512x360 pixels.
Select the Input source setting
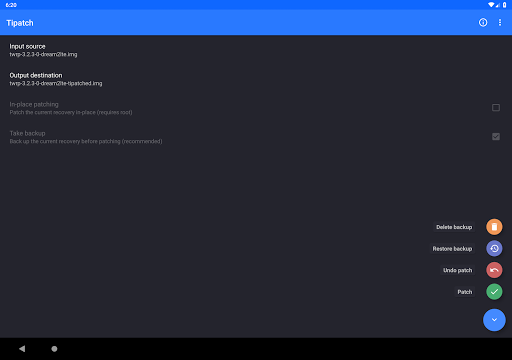coord(256,50)
